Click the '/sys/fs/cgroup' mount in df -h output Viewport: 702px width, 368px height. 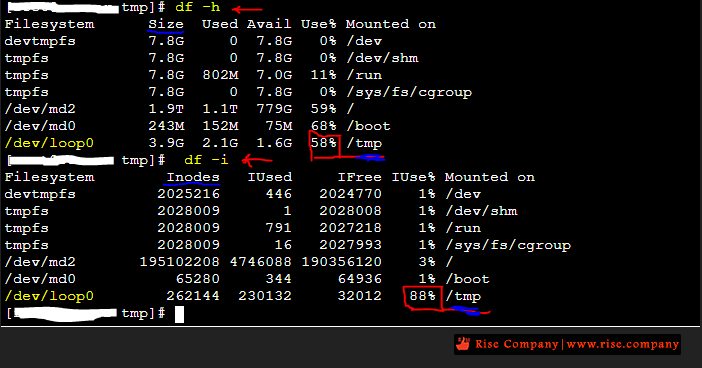(x=409, y=92)
